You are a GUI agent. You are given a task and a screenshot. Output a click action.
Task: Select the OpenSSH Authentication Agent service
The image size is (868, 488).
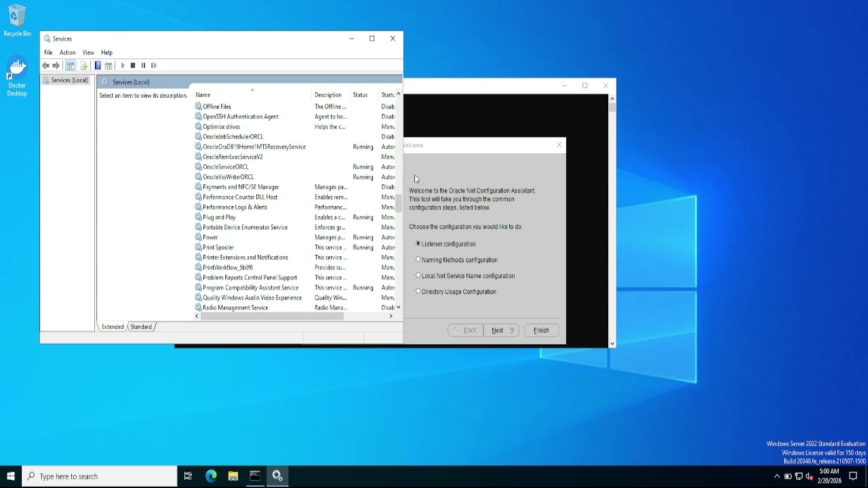(x=241, y=117)
